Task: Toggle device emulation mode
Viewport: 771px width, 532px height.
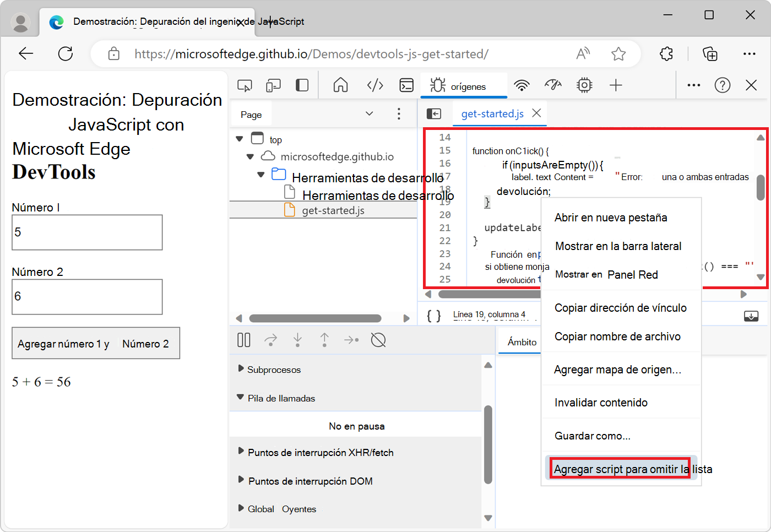Action: (273, 85)
